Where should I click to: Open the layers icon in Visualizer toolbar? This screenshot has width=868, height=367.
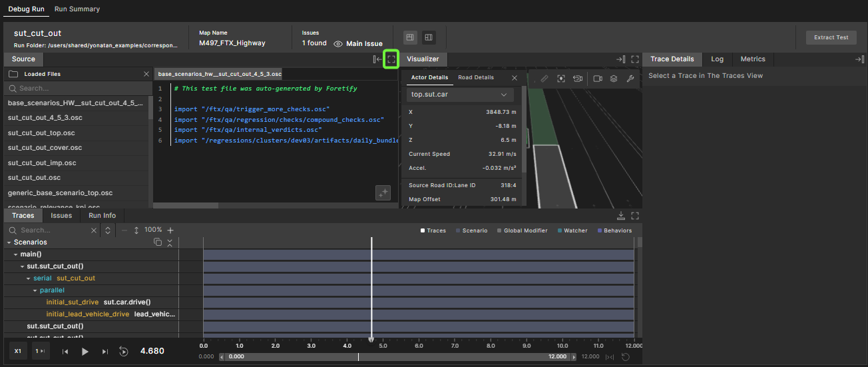point(614,79)
